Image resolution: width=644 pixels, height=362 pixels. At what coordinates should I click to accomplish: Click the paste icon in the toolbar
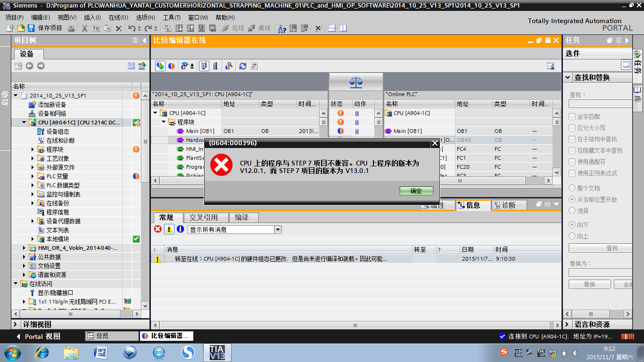[x=107, y=28]
